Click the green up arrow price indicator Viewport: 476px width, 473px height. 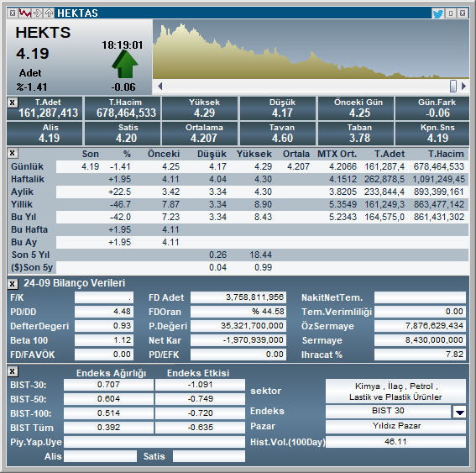[125, 65]
